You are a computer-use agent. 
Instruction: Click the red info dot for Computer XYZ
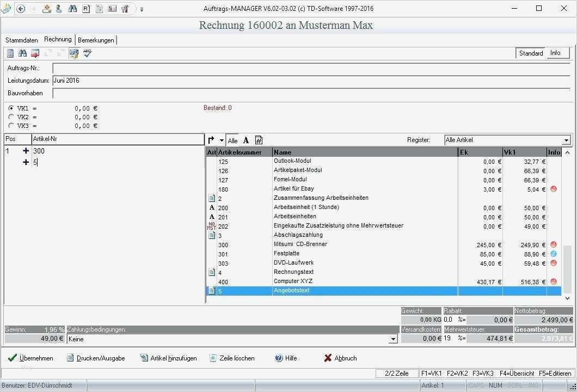554,281
